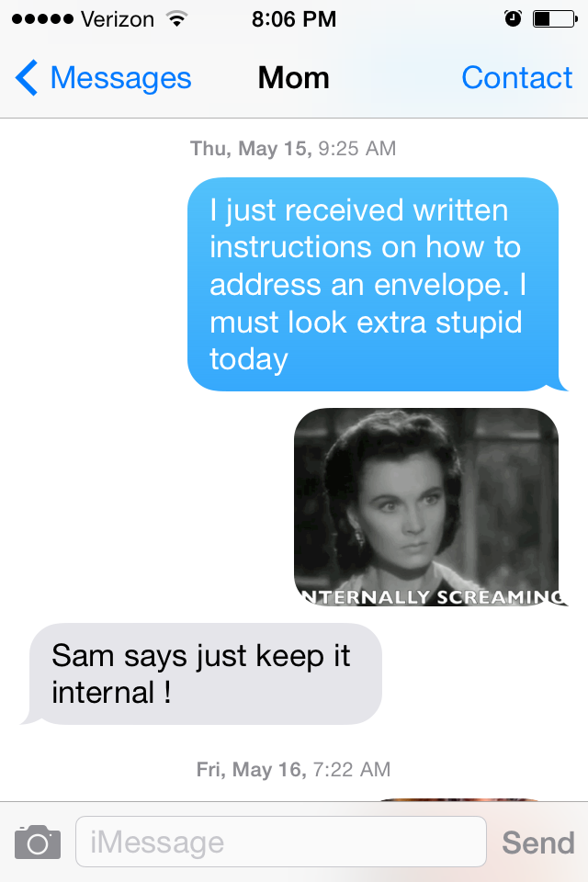This screenshot has width=588, height=882.
Task: Tap the cellular signal strength dots
Action: click(43, 19)
